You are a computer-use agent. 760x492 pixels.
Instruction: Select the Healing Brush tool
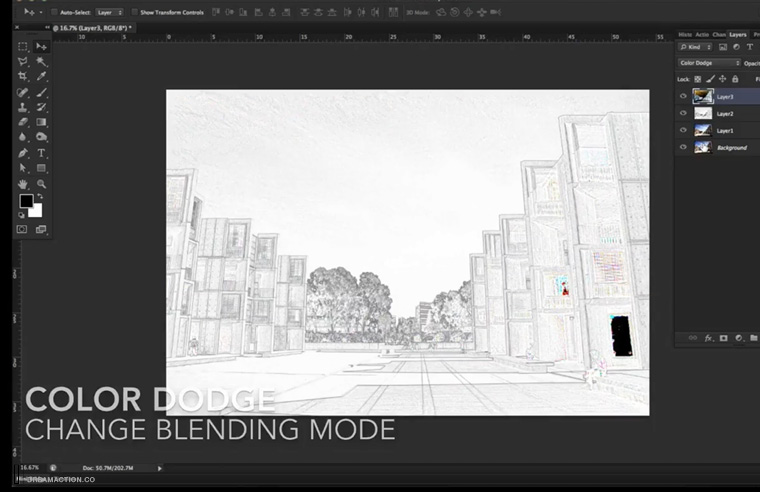click(x=22, y=92)
